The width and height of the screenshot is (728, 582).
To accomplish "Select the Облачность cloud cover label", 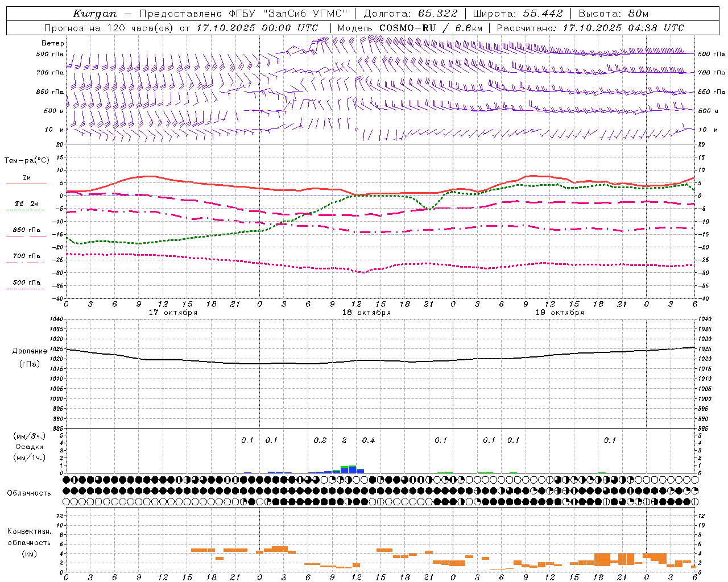I will tap(29, 493).
